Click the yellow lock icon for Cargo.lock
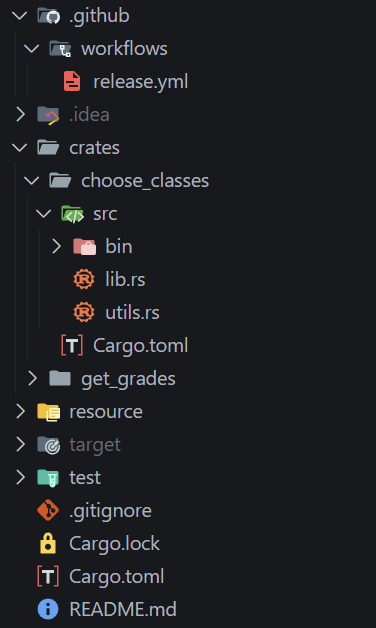This screenshot has height=628, width=376. point(48,543)
